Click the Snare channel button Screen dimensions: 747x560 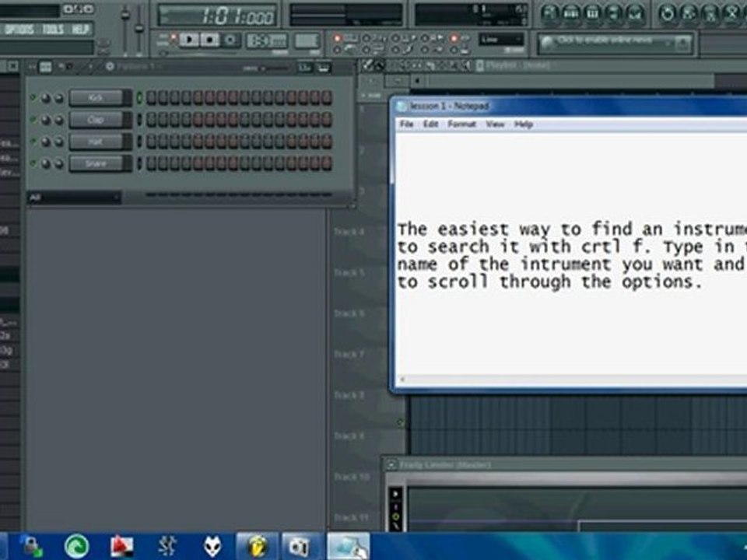click(96, 163)
